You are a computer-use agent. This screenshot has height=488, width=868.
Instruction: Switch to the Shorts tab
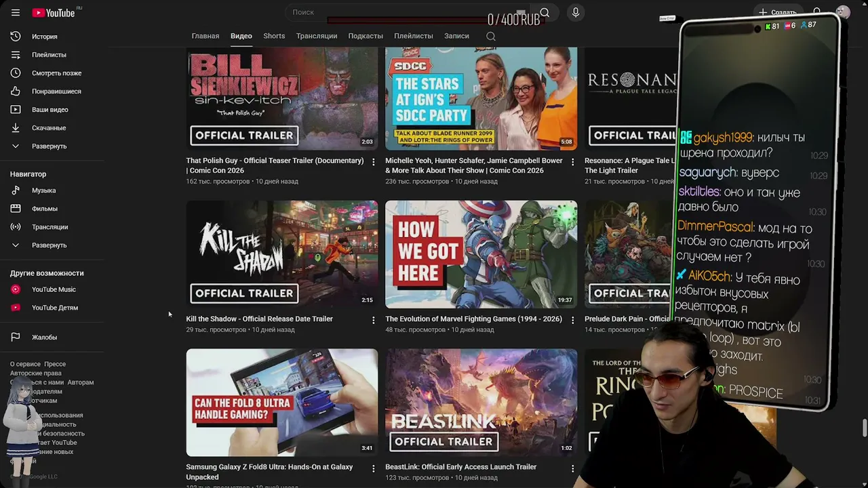pos(274,36)
